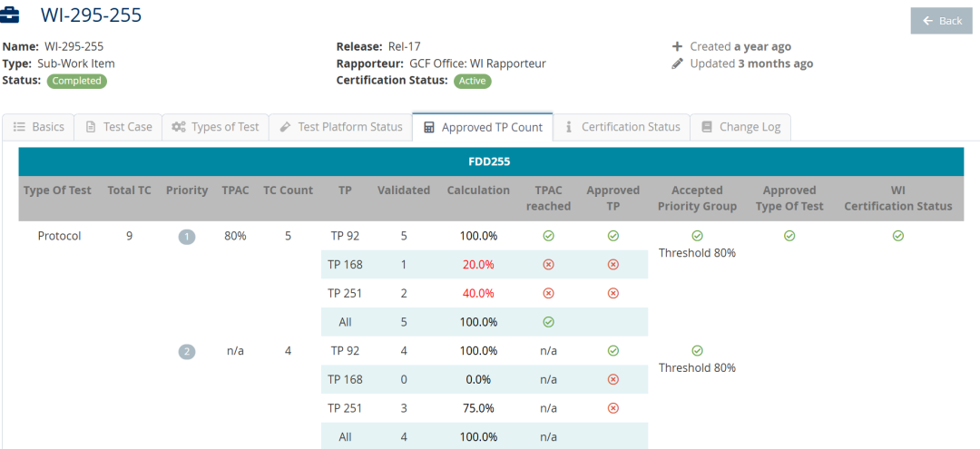Click the pencil icon next to Updated
Image resolution: width=980 pixels, height=449 pixels.
tap(677, 64)
